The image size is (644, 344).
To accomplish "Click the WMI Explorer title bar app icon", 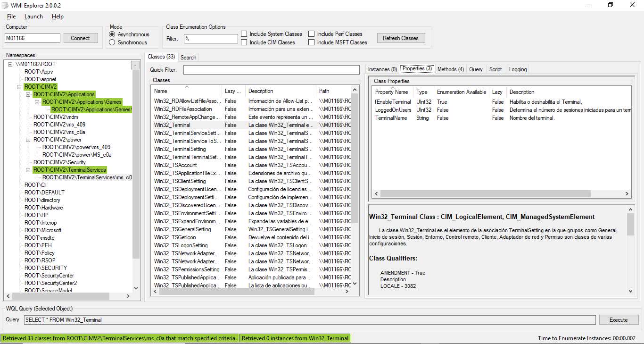I will coord(5,5).
